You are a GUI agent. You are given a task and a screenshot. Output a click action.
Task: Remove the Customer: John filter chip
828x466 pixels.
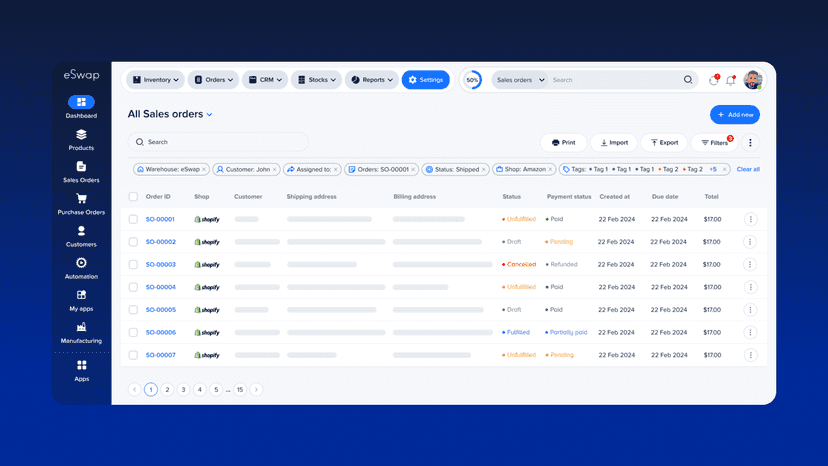tap(275, 170)
